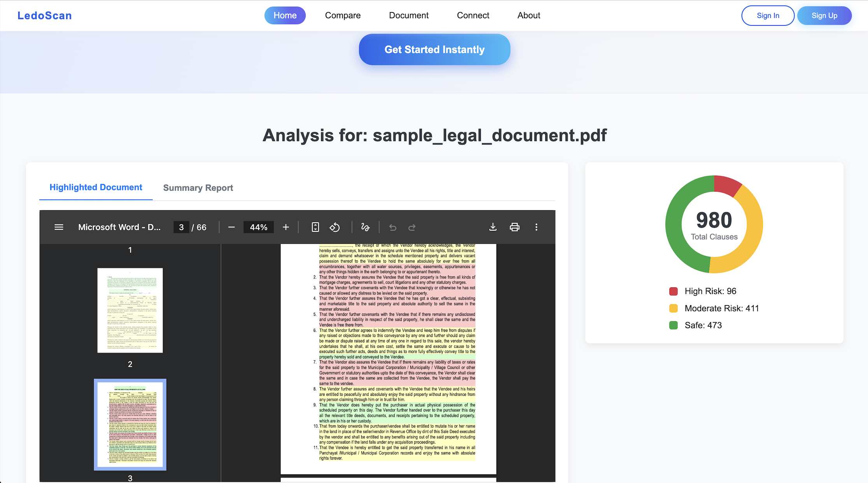Open the three-dot more options menu
This screenshot has width=868, height=483.
pyautogui.click(x=536, y=227)
